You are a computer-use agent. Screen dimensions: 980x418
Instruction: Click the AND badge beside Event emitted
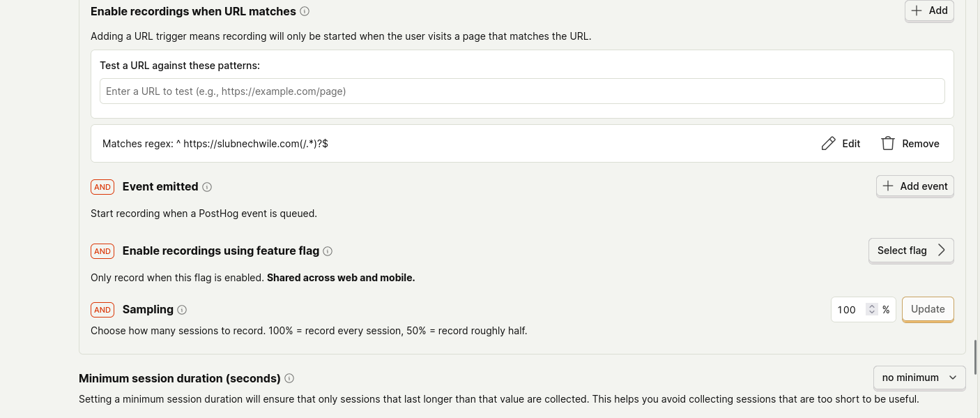(102, 187)
